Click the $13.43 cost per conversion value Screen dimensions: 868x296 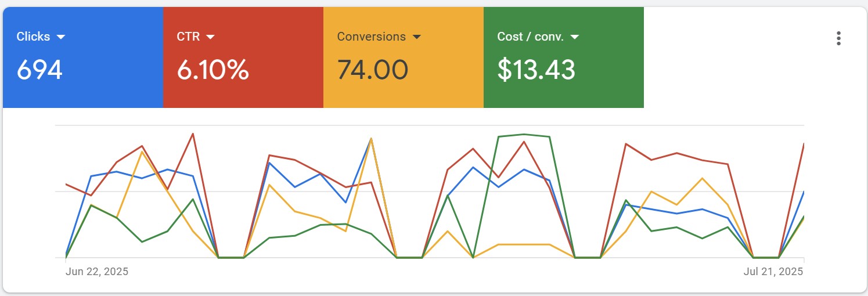tap(536, 70)
